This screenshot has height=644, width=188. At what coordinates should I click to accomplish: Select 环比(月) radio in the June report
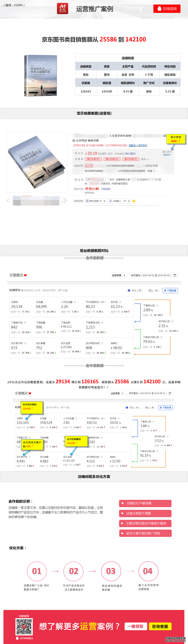click(x=129, y=290)
